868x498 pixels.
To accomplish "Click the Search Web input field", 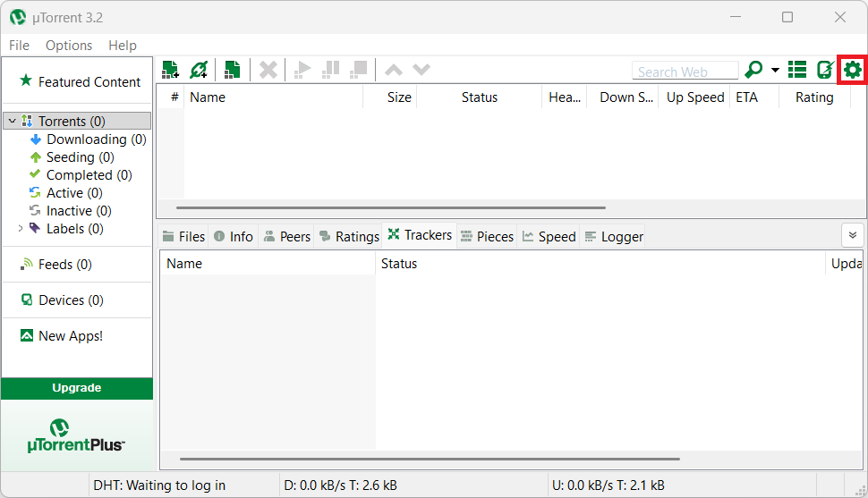I will (x=685, y=72).
